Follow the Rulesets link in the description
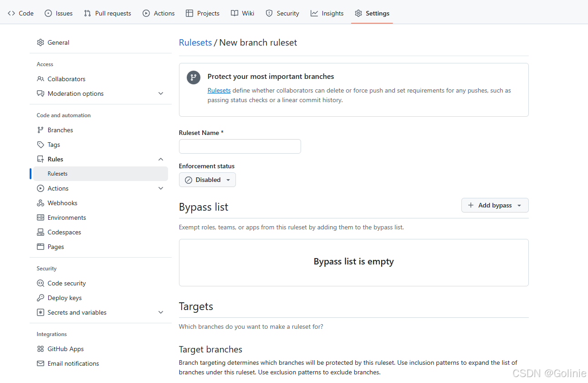 click(219, 90)
